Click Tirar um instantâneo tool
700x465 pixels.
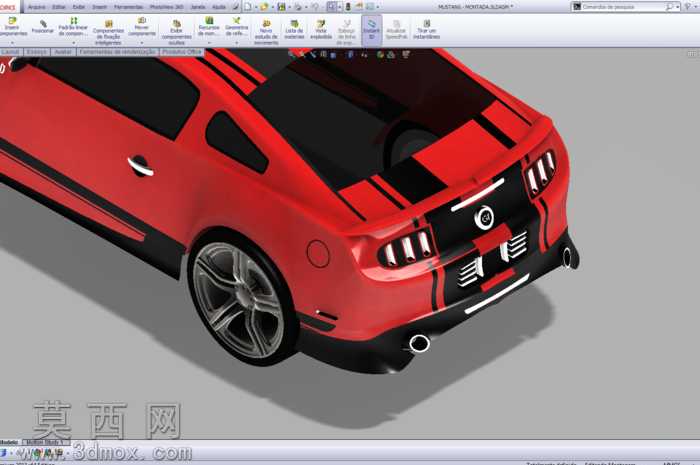(x=426, y=29)
